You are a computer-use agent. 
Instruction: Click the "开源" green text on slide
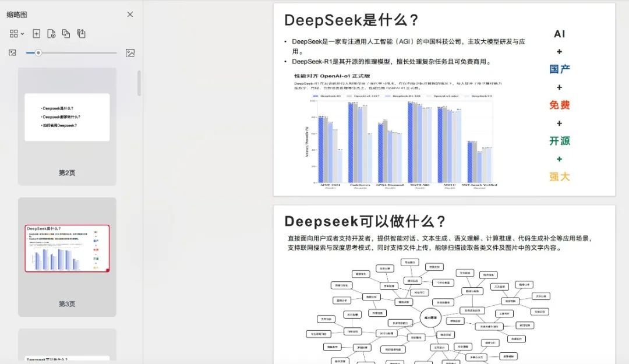[x=560, y=141]
